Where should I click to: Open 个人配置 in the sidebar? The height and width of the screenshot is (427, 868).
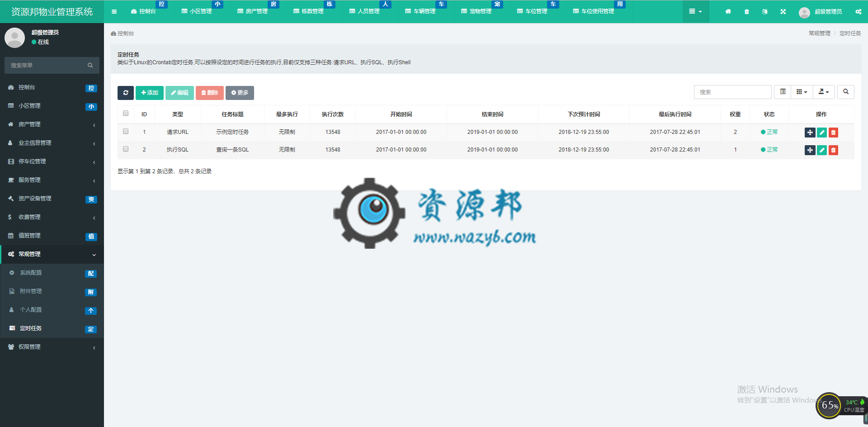tap(52, 310)
